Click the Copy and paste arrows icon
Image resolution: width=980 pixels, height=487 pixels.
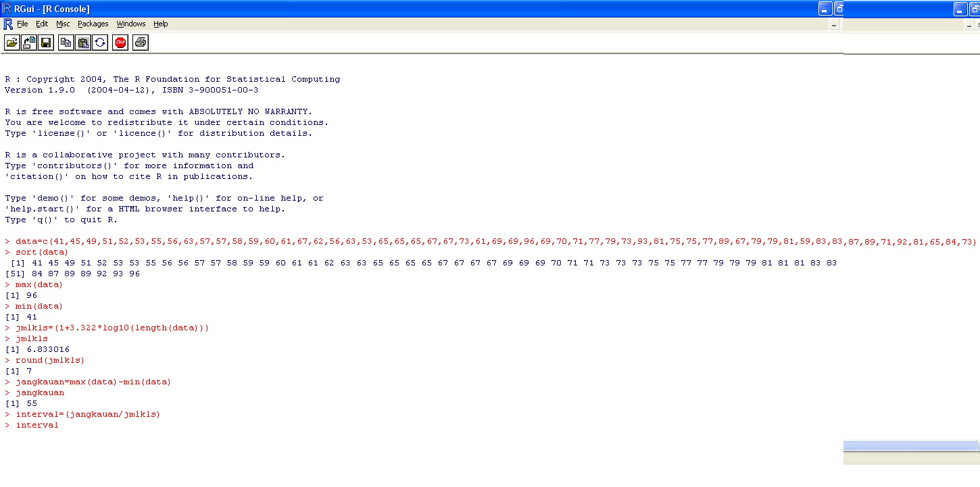pyautogui.click(x=100, y=43)
